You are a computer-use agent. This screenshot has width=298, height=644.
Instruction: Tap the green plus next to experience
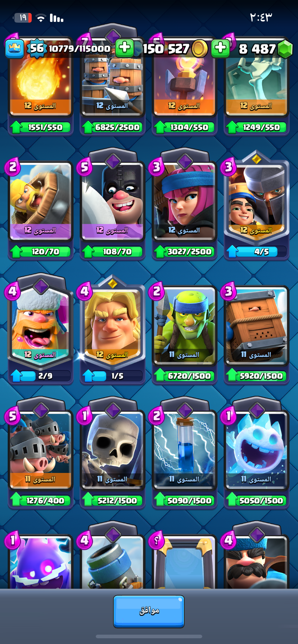[x=125, y=47]
